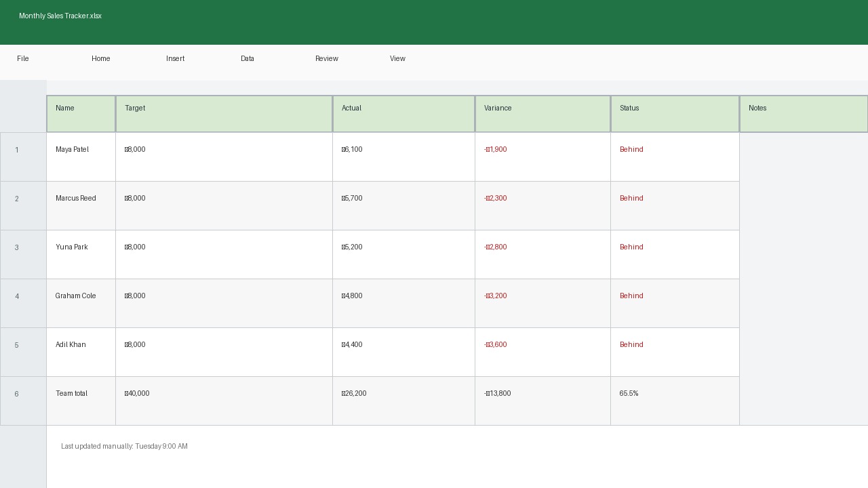Click Marcus Reed's actual value 5,700
Viewport: 868px width, 488px height.
pos(403,206)
